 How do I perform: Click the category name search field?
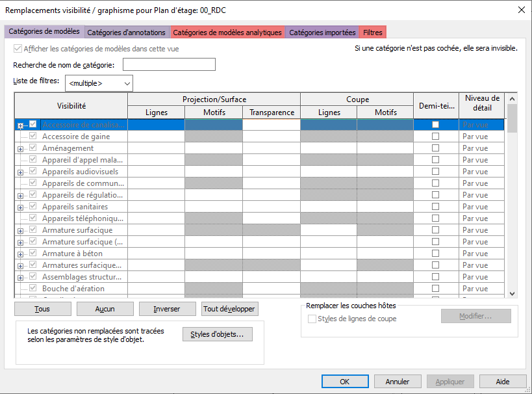click(169, 64)
